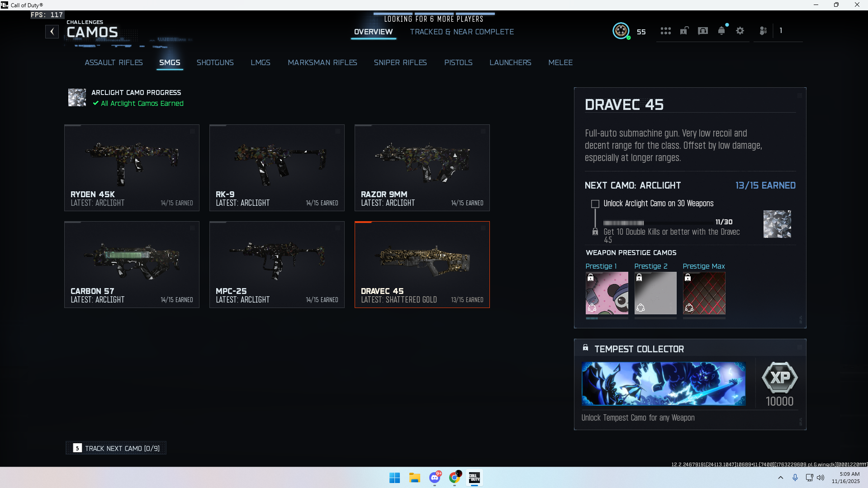Screen dimensions: 868x488
Task: Click the taskbar clock showing 5:09 AM
Action: pos(846,478)
